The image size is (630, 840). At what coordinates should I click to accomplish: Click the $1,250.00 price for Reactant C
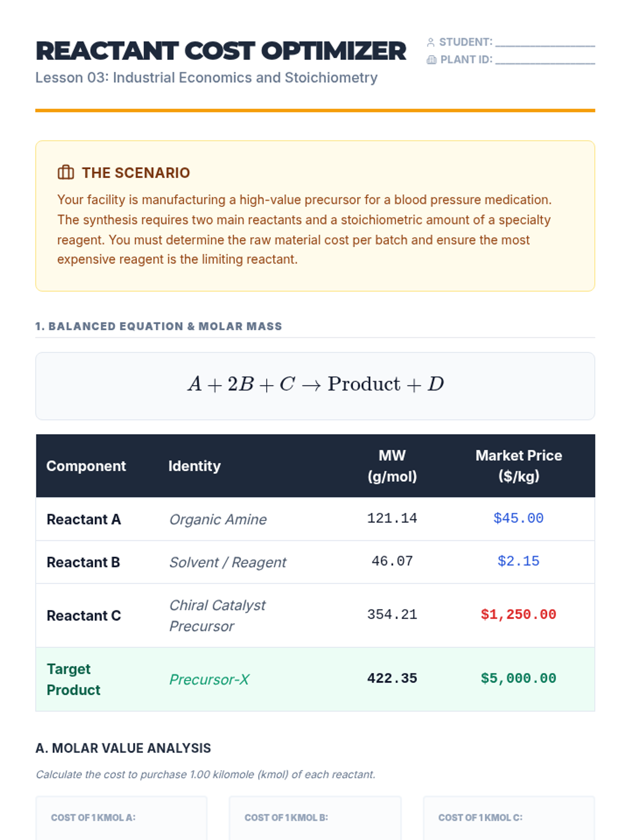coord(518,615)
